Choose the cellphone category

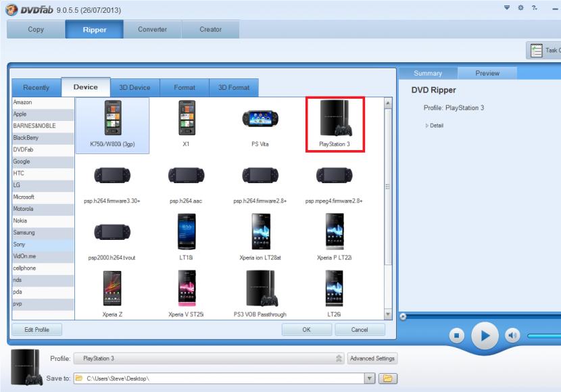[x=43, y=268]
